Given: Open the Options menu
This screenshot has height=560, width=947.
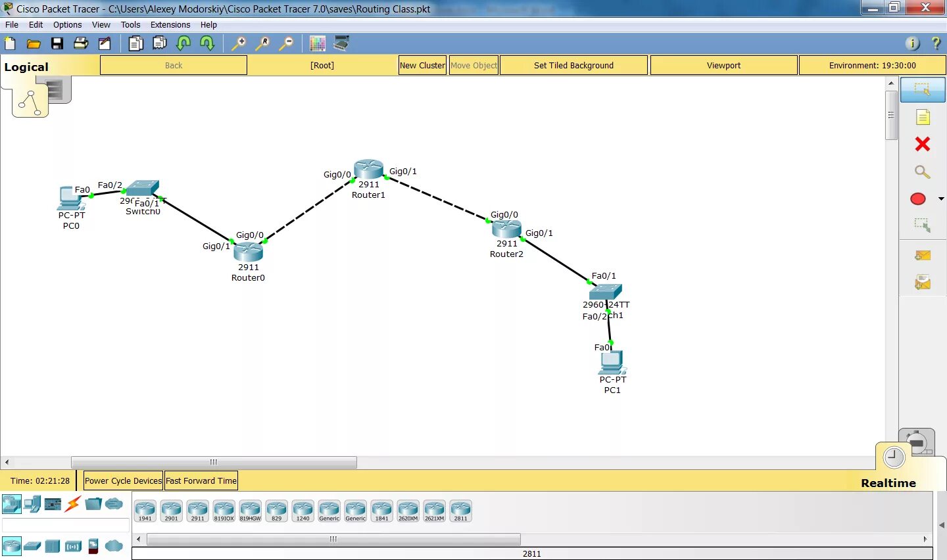Looking at the screenshot, I should tap(68, 25).
